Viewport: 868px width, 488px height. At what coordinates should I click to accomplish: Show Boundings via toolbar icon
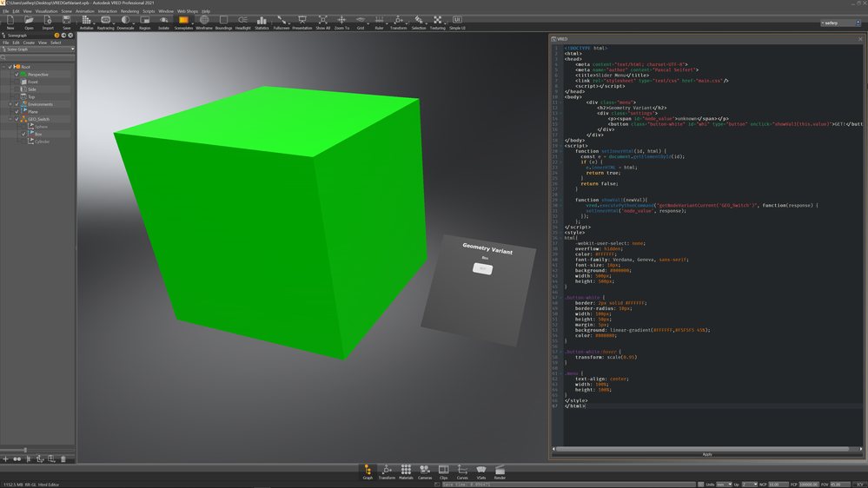[223, 21]
